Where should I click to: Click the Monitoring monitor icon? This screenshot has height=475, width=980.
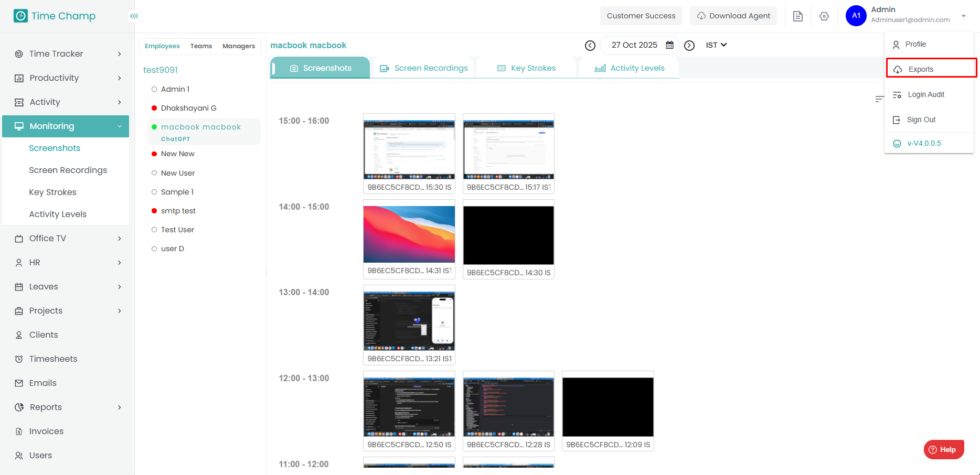point(19,126)
